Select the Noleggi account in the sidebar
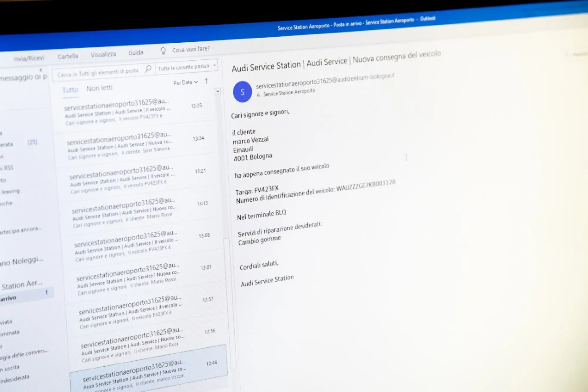 (x=21, y=261)
